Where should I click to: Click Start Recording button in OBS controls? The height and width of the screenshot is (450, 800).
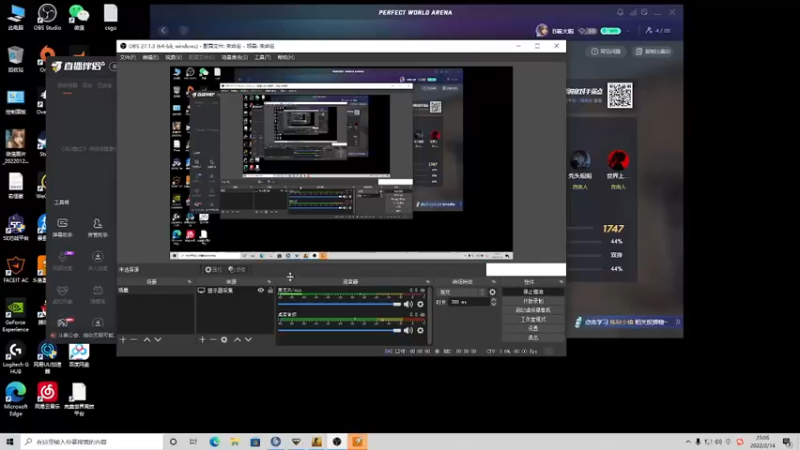coord(533,301)
